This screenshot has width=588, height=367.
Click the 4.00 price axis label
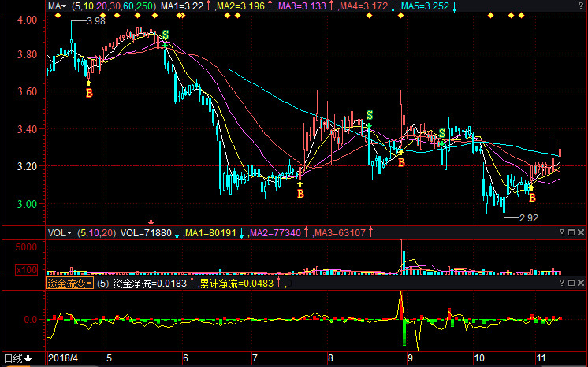tap(28, 20)
